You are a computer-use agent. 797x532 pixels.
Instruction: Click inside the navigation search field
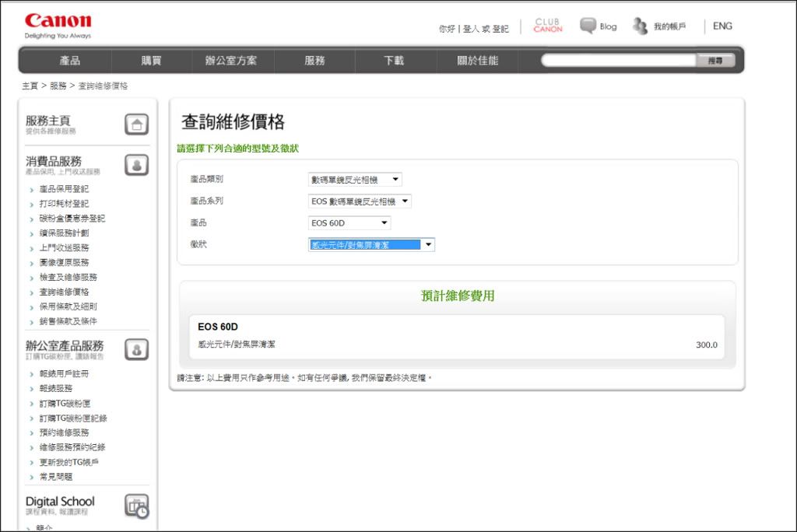[x=619, y=61]
